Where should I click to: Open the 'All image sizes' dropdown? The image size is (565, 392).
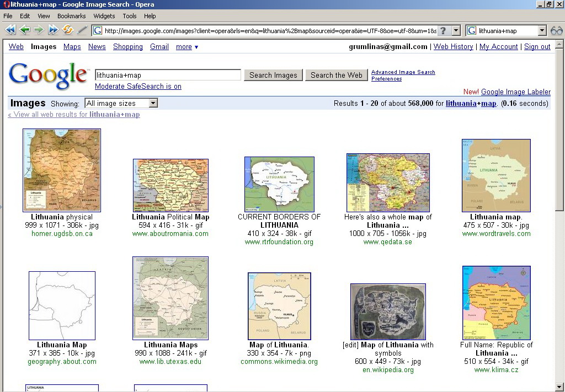153,103
